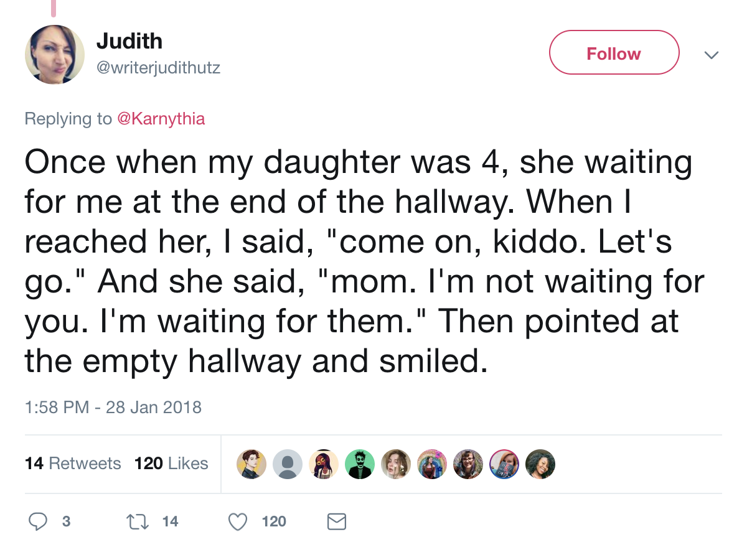Screen dimensions: 752x560
Task: Open the green-background bearded cartoon liker avatar
Action: (359, 464)
